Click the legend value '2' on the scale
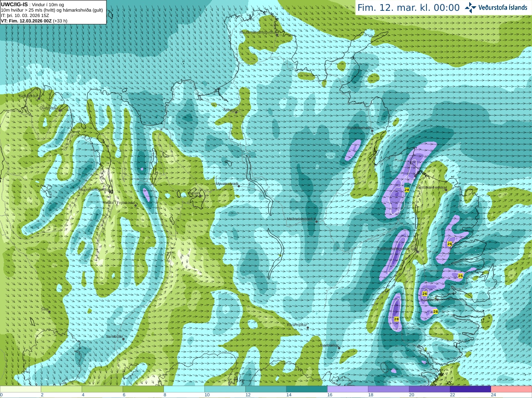The height and width of the screenshot is (398, 532). 42,395
